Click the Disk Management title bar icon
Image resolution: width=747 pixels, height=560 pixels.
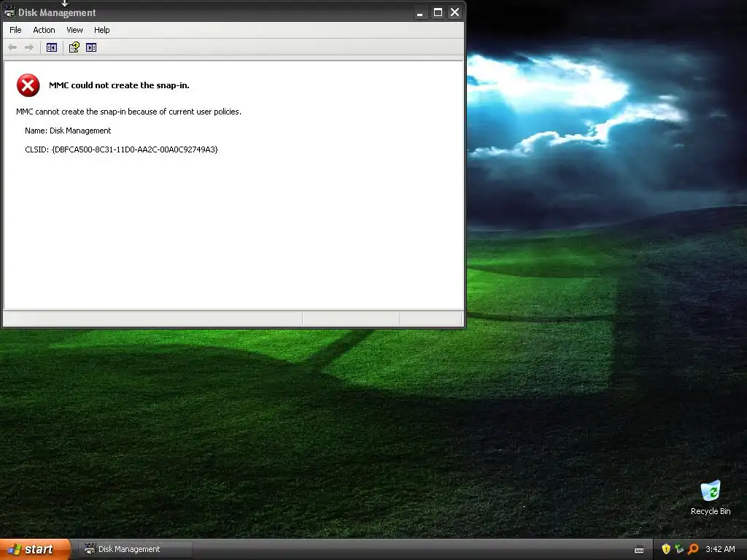9,12
